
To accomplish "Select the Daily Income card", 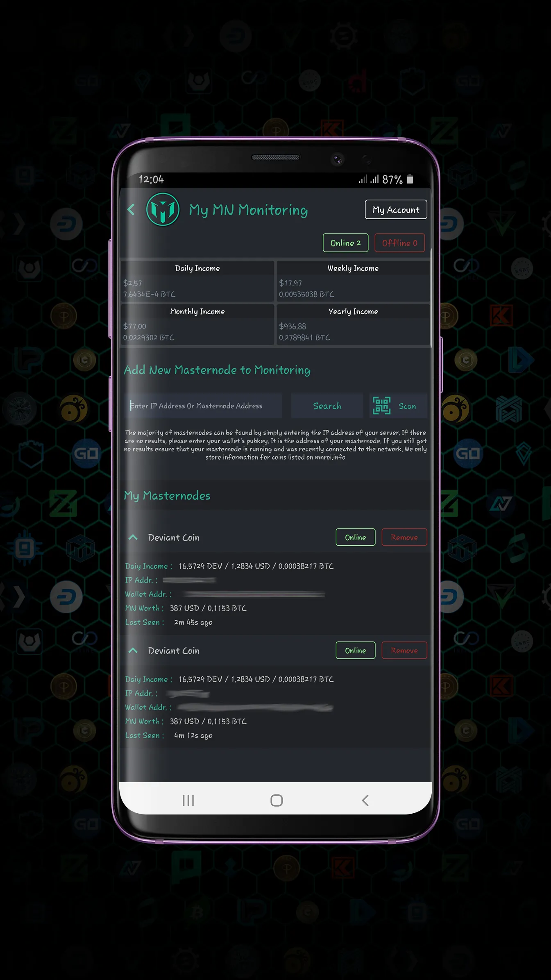I will click(197, 281).
